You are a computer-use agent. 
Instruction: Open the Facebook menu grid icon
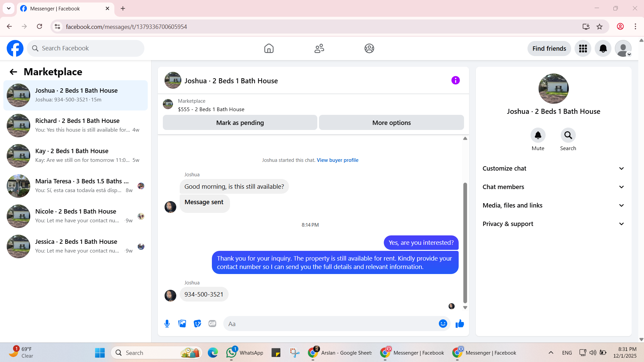pyautogui.click(x=583, y=49)
